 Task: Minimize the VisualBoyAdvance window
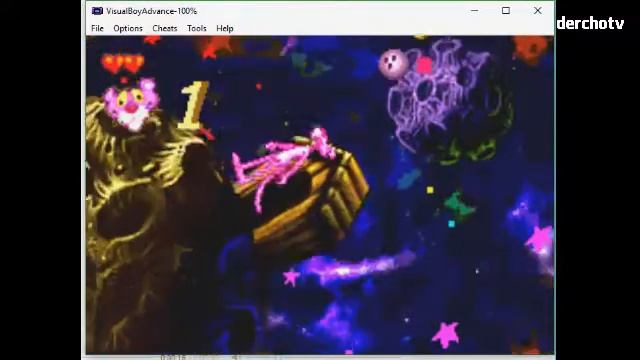tap(474, 11)
